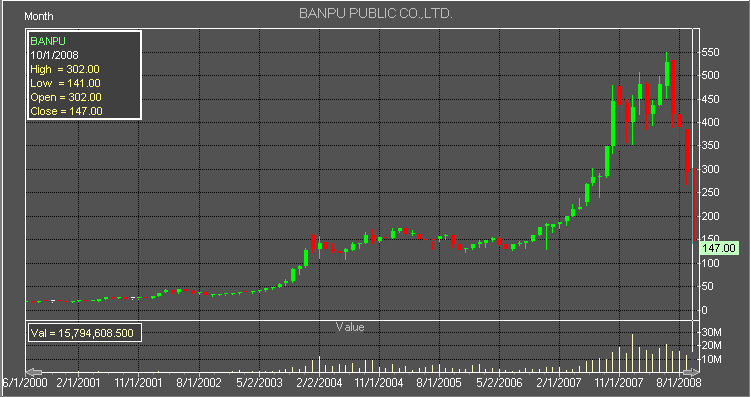This screenshot has width=751, height=397.
Task: Click the 350 price axis label
Action: (x=710, y=145)
